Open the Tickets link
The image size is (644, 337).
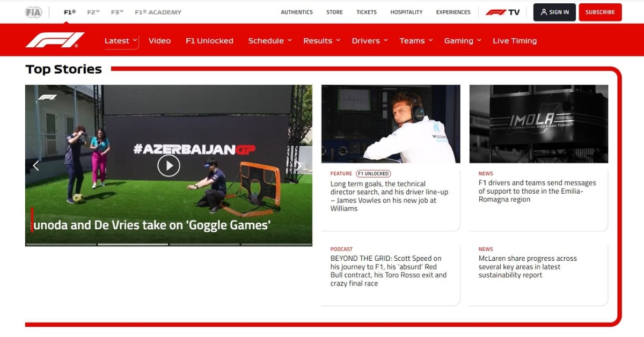coord(367,12)
